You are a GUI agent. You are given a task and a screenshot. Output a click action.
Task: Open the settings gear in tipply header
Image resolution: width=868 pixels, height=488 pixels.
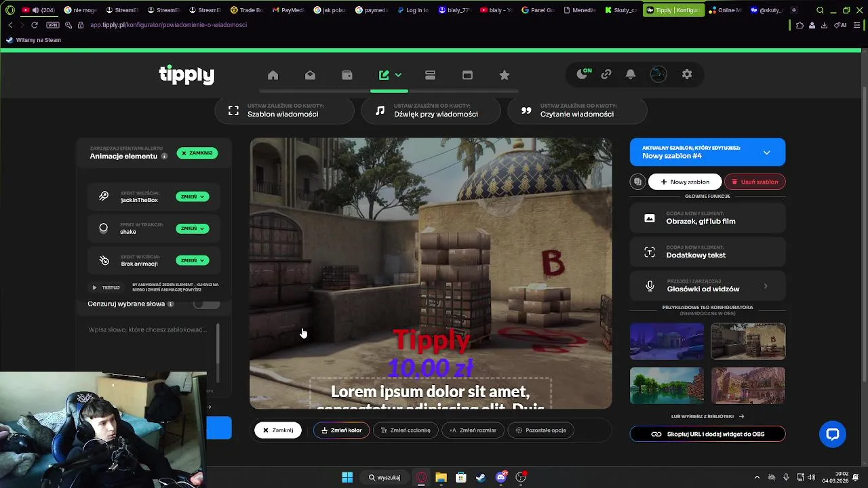[x=687, y=75]
